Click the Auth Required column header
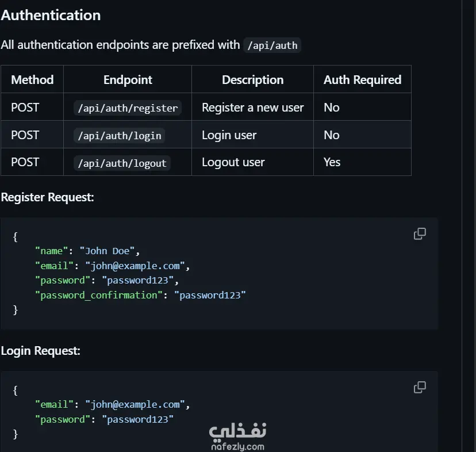Screen dimensions: 476x452 [362, 80]
